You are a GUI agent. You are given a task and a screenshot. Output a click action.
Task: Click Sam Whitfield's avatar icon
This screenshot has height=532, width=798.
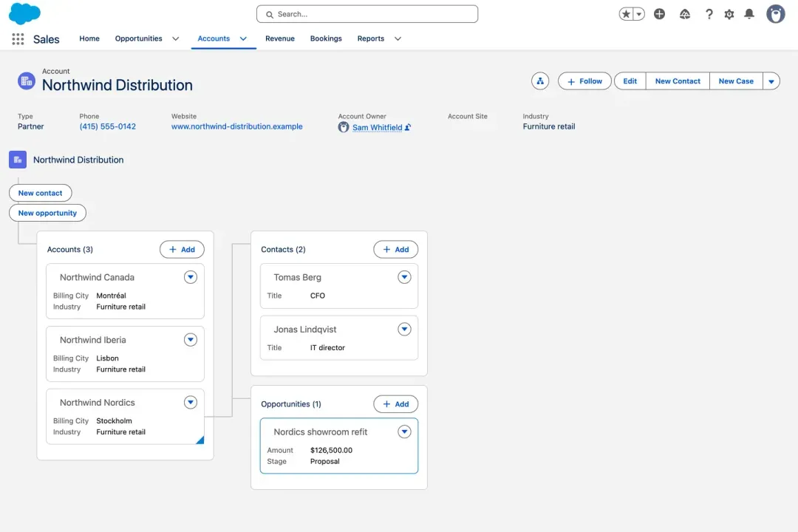[344, 127]
